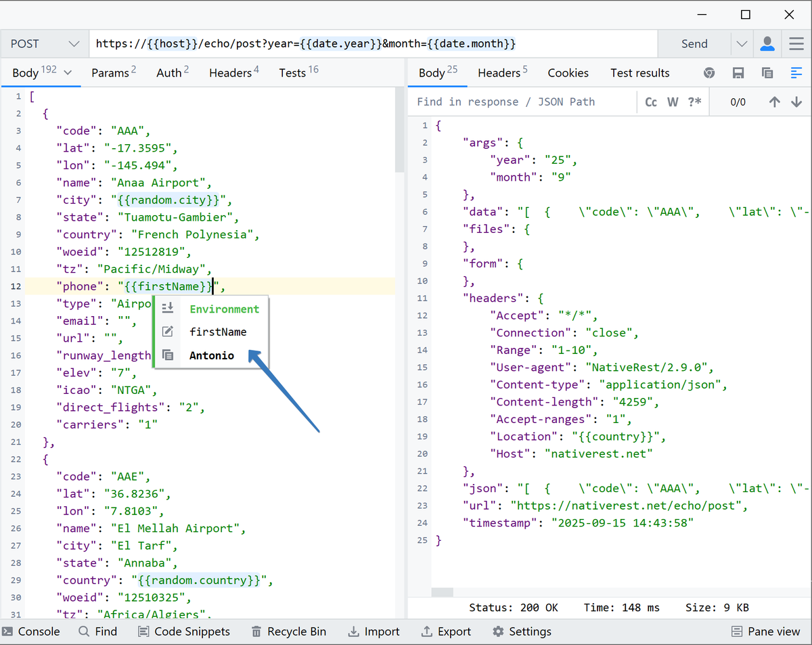Click the "NativeRest/2.9.0" user-agent value
Viewport: 812px width, 645px height.
[651, 368]
